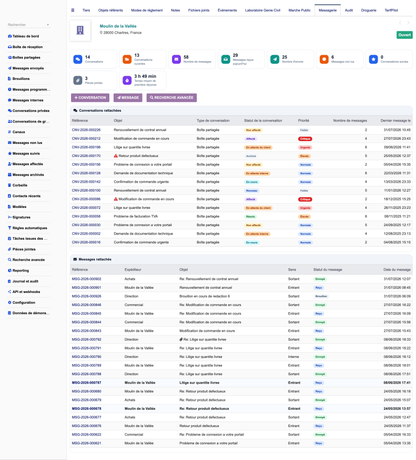416x460 pixels.
Task: Click the + CONVERSATION button
Action: (90, 98)
